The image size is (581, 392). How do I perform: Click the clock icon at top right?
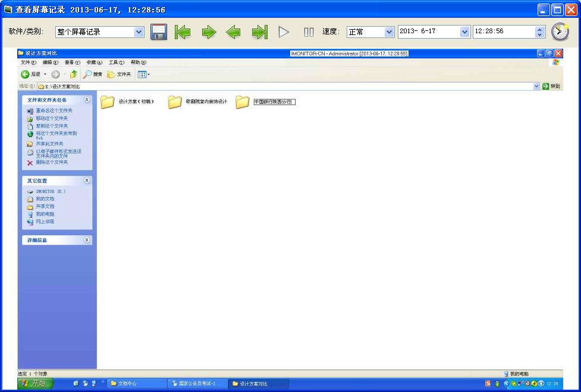[560, 31]
